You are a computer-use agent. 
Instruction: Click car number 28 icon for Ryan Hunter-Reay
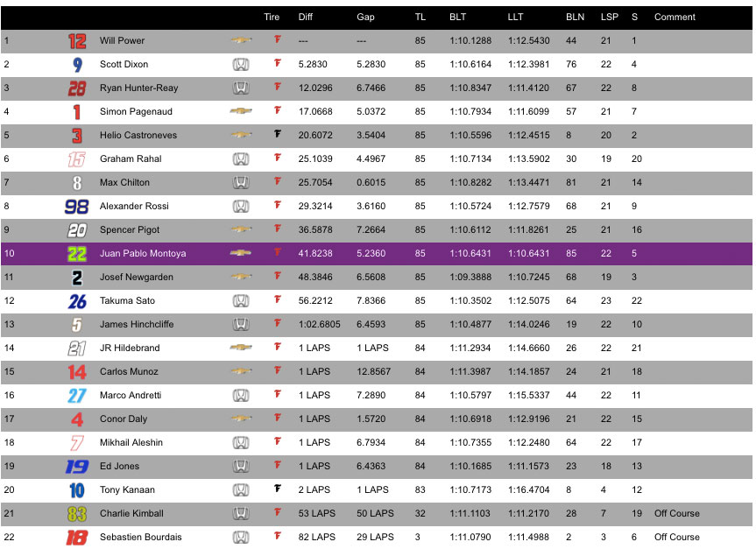pyautogui.click(x=77, y=88)
